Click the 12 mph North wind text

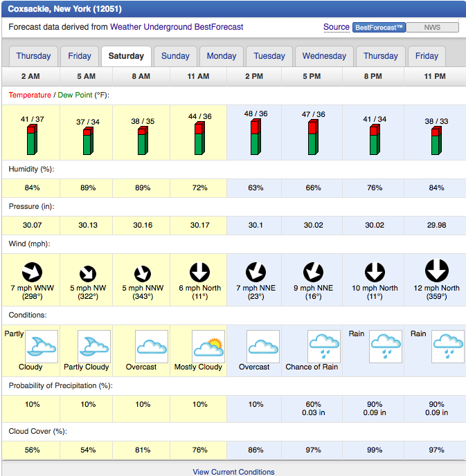click(436, 288)
